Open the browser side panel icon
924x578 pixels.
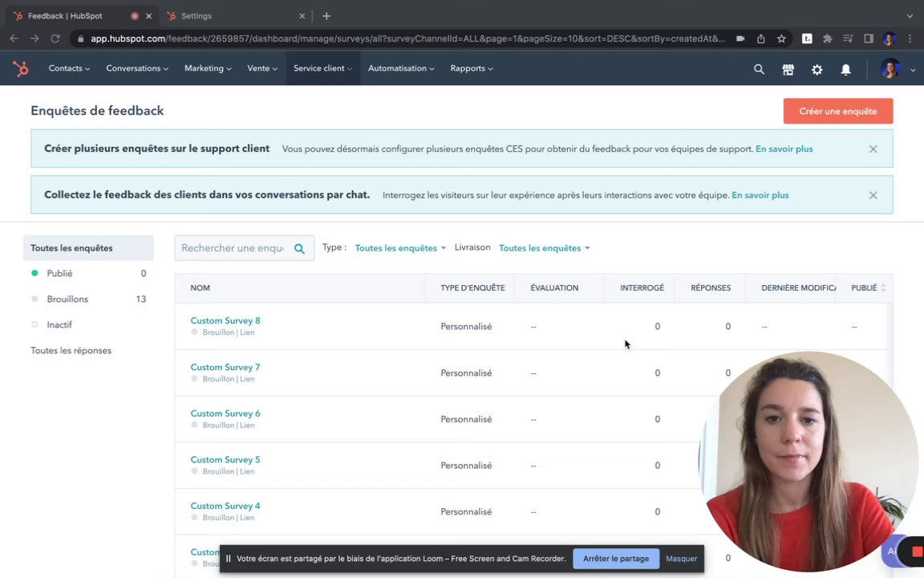(869, 39)
